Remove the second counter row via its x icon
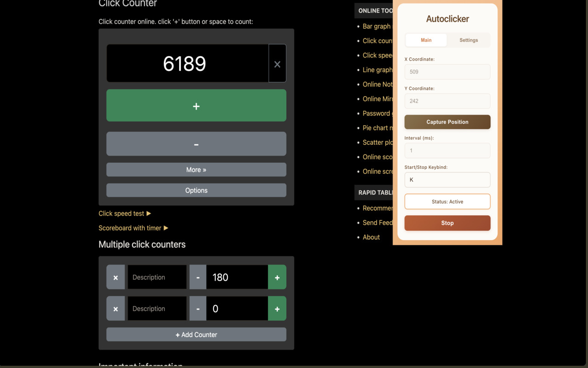This screenshot has width=588, height=368. 115,308
